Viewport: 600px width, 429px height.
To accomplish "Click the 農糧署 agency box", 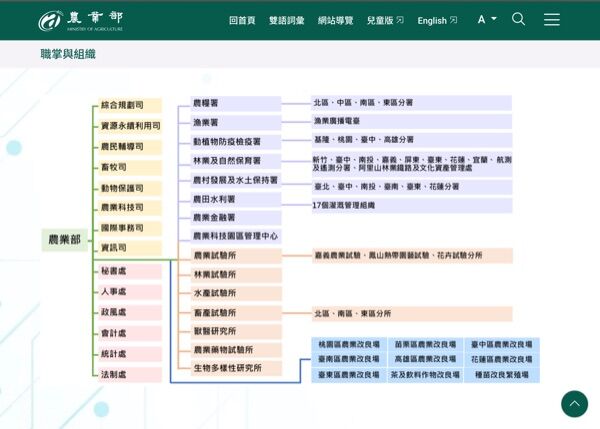I will (x=236, y=103).
